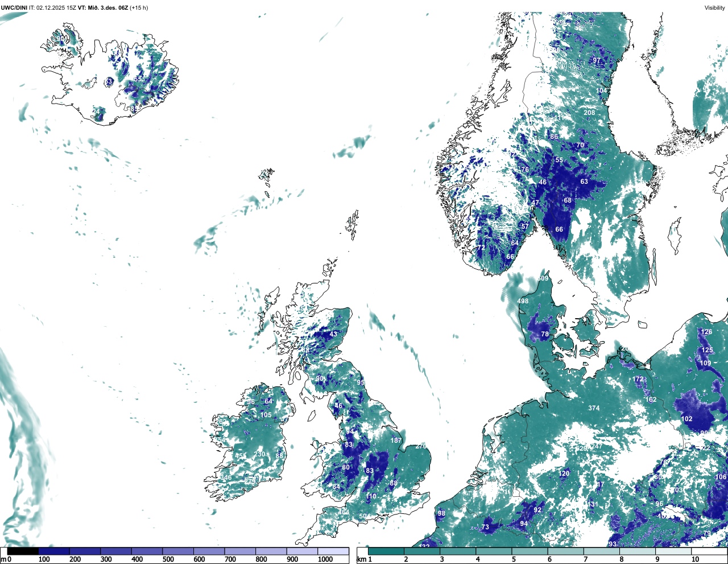Click the value 97 in northern Sweden
The width and height of the screenshot is (728, 564).
597,60
